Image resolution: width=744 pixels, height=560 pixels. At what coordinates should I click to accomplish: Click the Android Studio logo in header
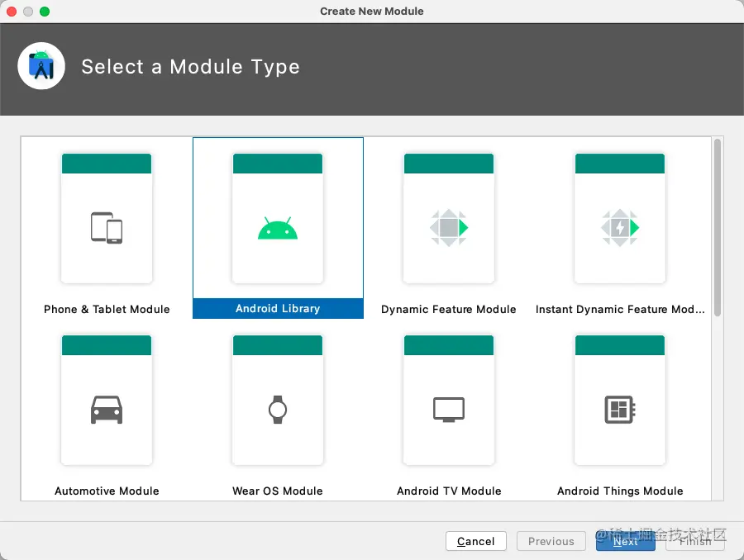(x=41, y=66)
